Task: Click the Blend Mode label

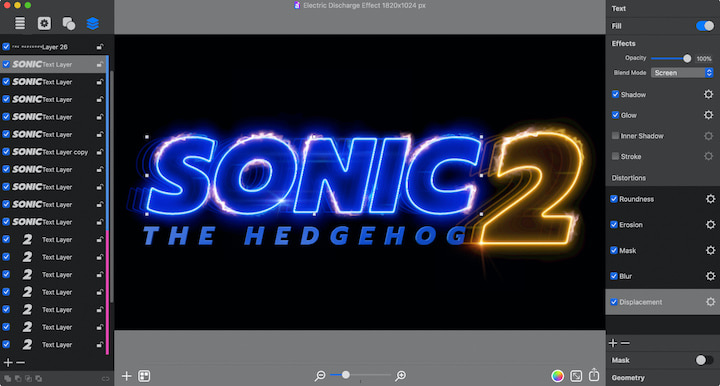Action: coord(630,73)
